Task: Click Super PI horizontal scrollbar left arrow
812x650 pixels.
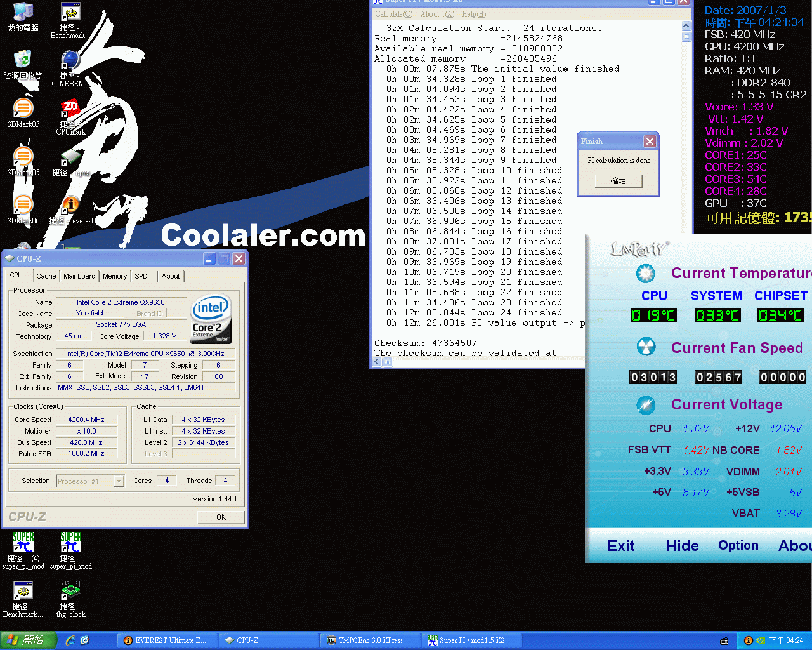Action: point(377,362)
